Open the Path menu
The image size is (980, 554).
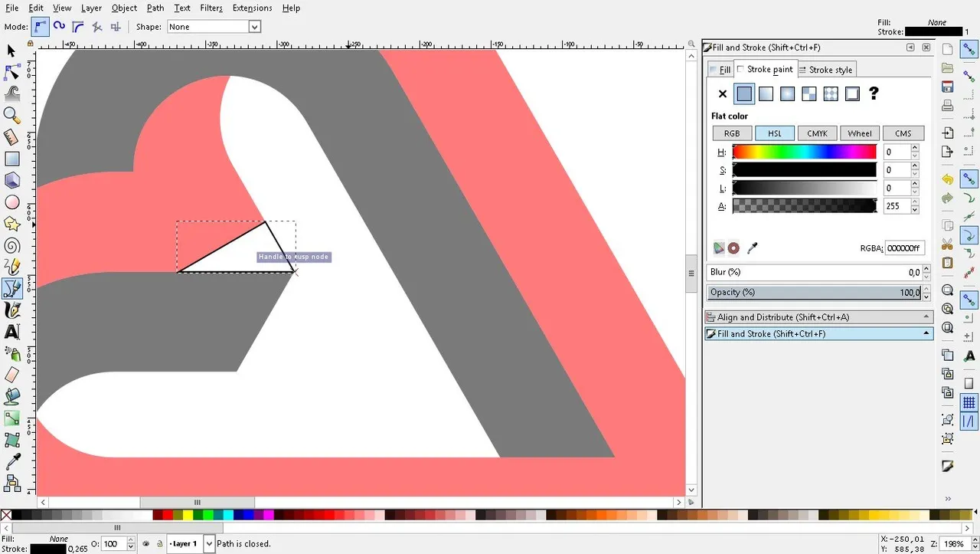155,8
